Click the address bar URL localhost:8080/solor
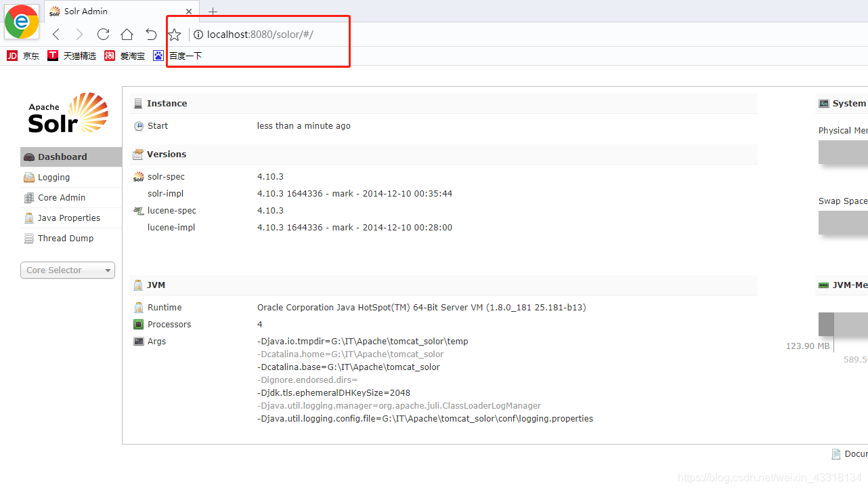Viewport: 868px width, 490px height. [260, 35]
